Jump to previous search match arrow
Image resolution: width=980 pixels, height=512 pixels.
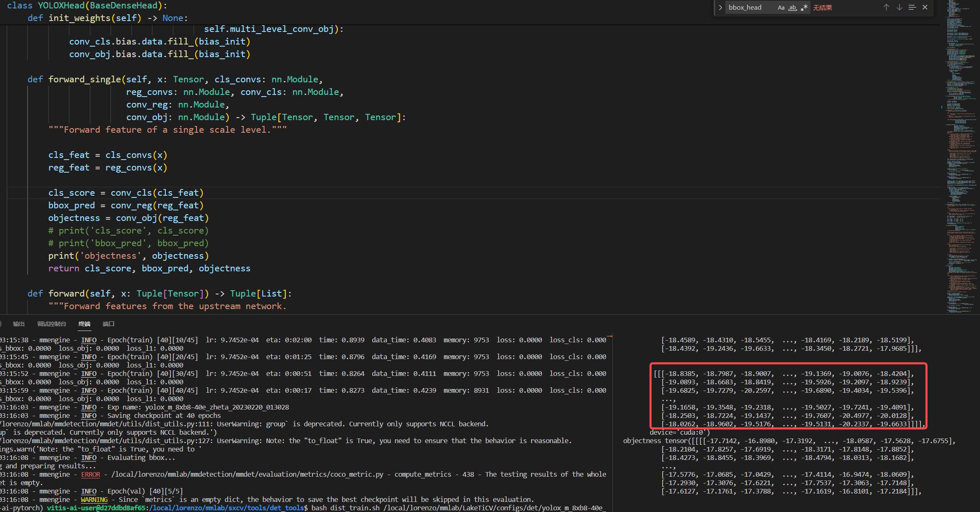886,7
